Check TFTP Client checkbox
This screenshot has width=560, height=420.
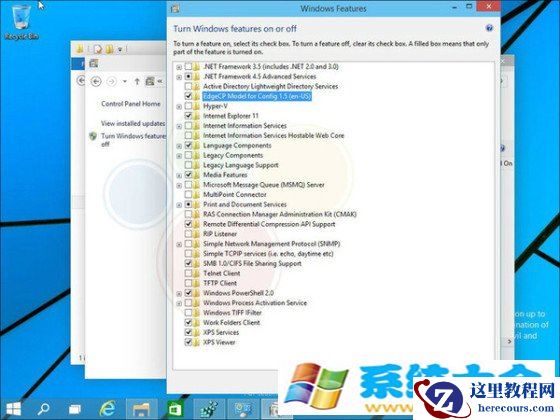point(188,283)
